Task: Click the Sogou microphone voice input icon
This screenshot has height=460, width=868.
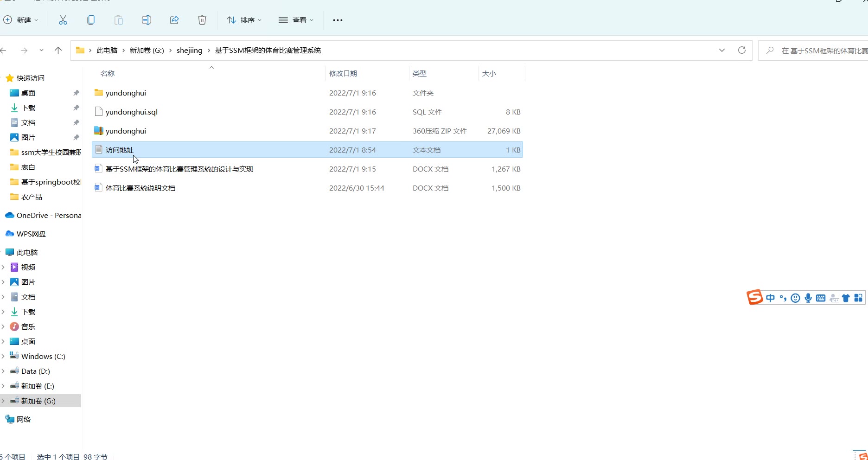Action: tap(808, 298)
